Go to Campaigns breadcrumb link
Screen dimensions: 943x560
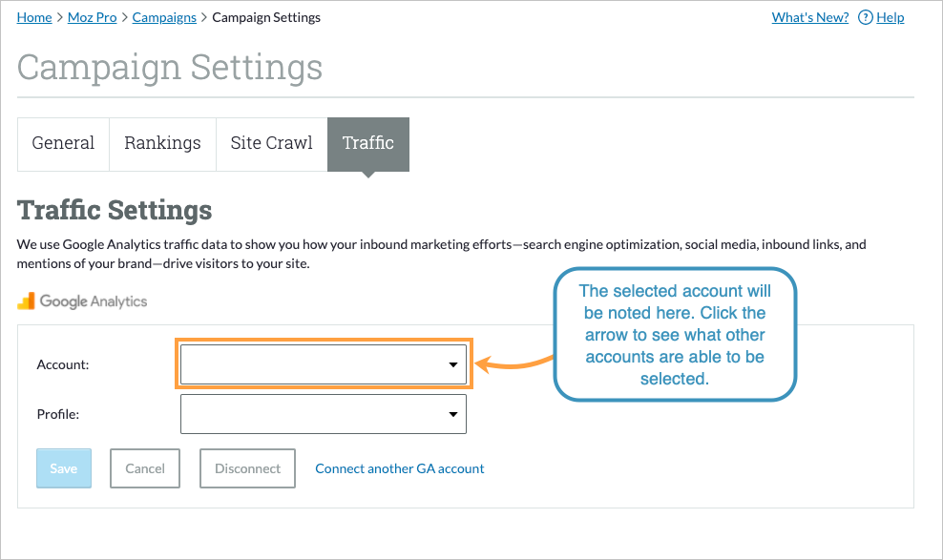tap(163, 16)
